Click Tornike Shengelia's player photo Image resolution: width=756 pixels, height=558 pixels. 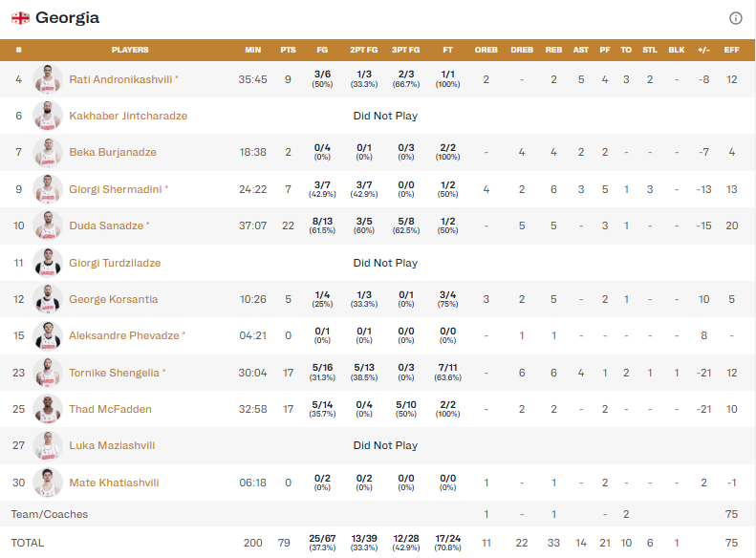[47, 373]
